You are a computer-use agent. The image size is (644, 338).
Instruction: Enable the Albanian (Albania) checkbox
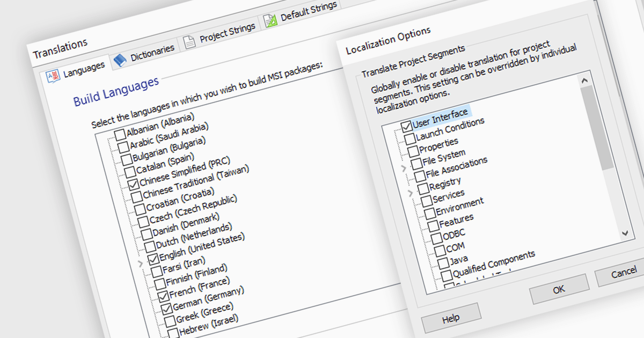click(x=120, y=134)
